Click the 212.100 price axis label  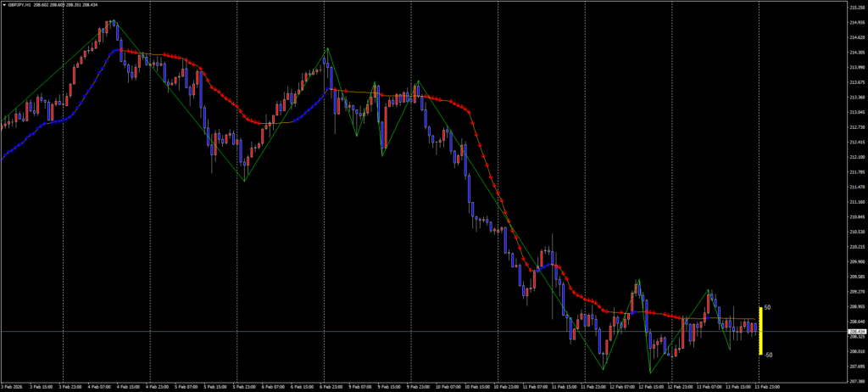click(855, 157)
